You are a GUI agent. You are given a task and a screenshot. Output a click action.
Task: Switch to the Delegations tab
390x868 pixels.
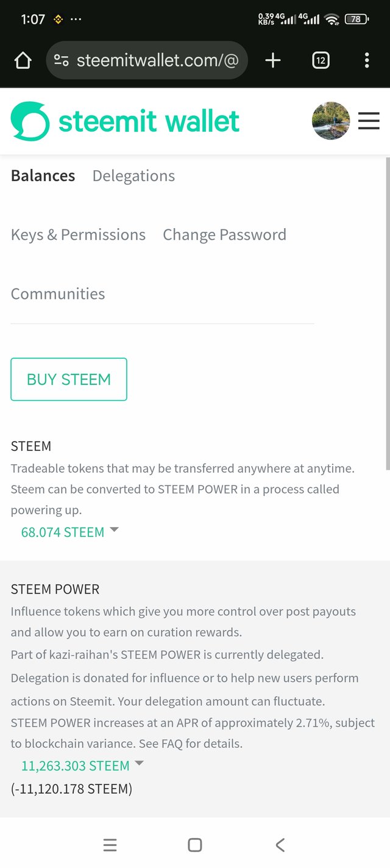pyautogui.click(x=133, y=176)
